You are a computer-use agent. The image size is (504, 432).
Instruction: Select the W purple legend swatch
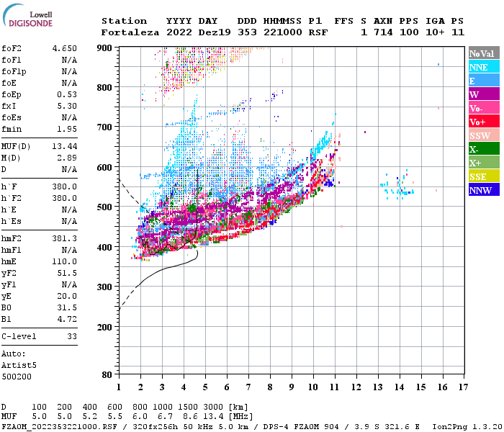[x=484, y=94]
